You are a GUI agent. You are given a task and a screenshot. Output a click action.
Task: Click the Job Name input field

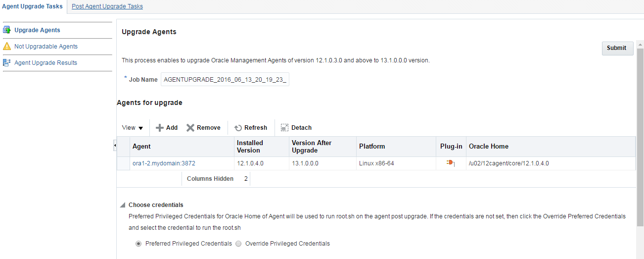pos(225,79)
